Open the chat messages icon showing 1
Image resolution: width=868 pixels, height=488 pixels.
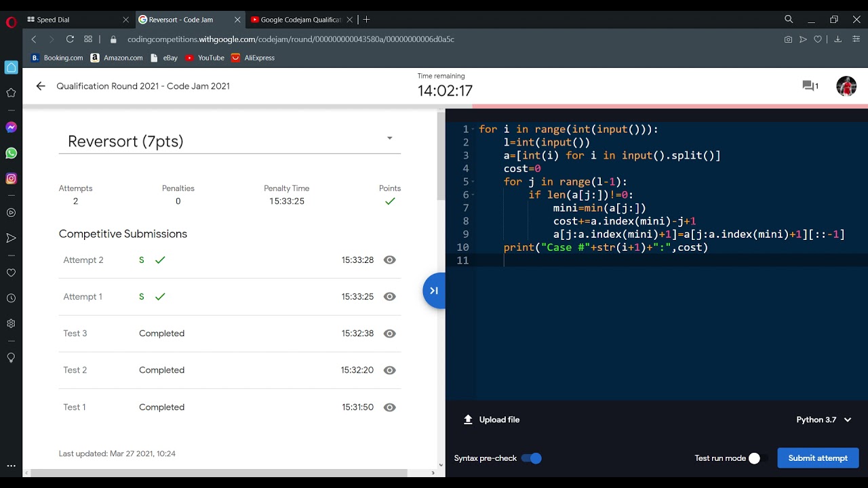[810, 86]
